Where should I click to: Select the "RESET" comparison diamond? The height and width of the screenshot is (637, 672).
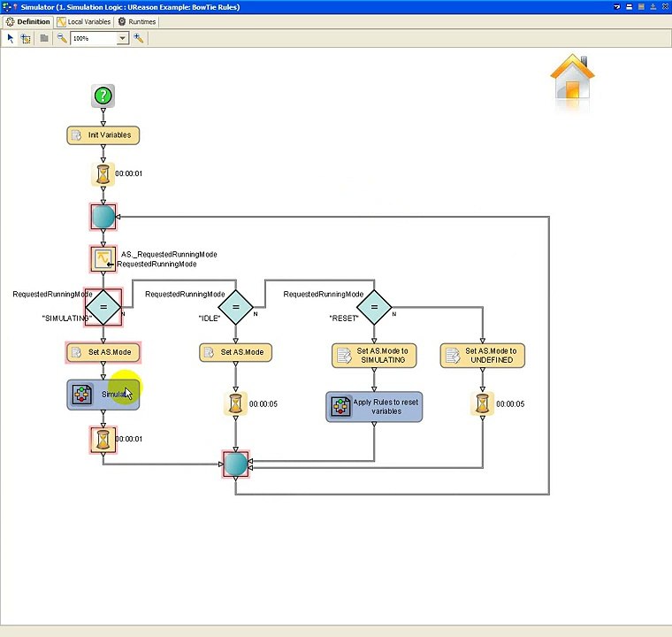point(374,307)
